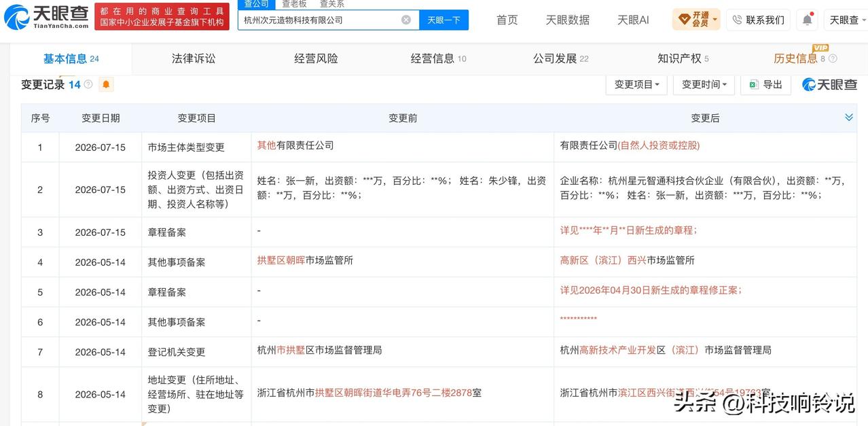Screen dimensions: 868x426
Task: Click the Tianyancha logo
Action: click(46, 17)
